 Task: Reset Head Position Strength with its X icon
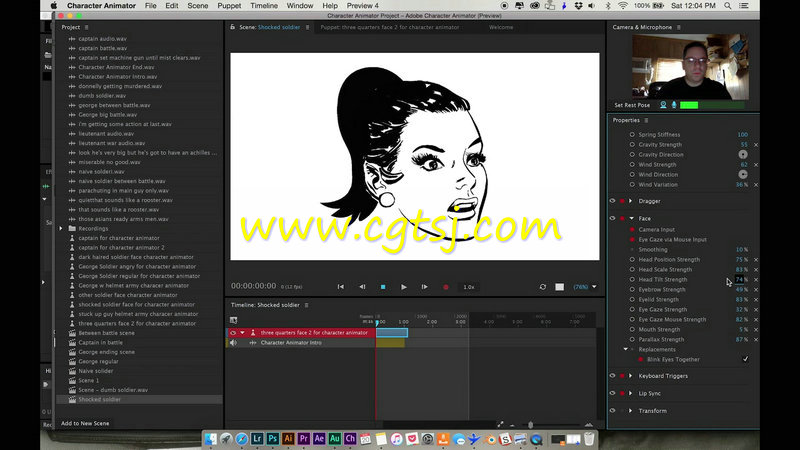coord(756,259)
